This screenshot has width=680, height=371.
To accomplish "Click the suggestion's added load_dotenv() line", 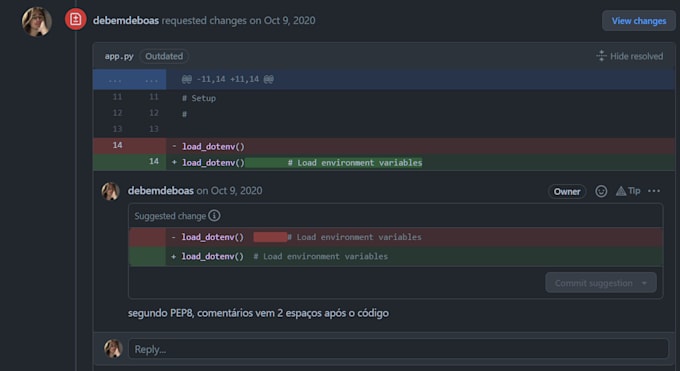I will point(396,256).
